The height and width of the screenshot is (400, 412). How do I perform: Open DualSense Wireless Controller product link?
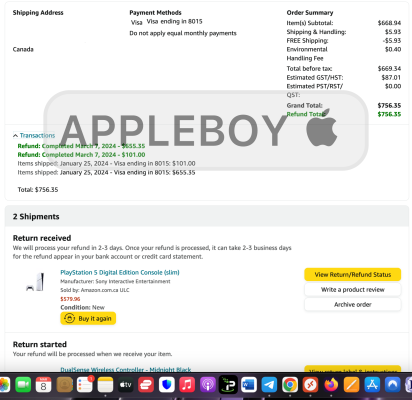point(126,369)
